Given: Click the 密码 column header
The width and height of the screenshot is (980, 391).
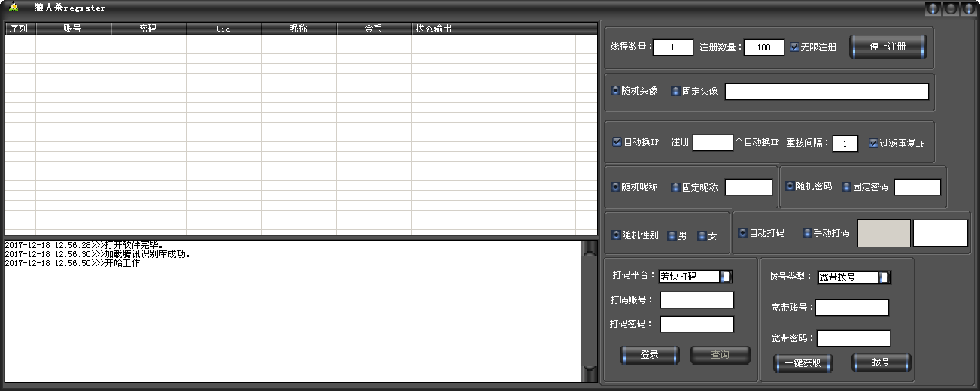Looking at the screenshot, I should [x=148, y=29].
